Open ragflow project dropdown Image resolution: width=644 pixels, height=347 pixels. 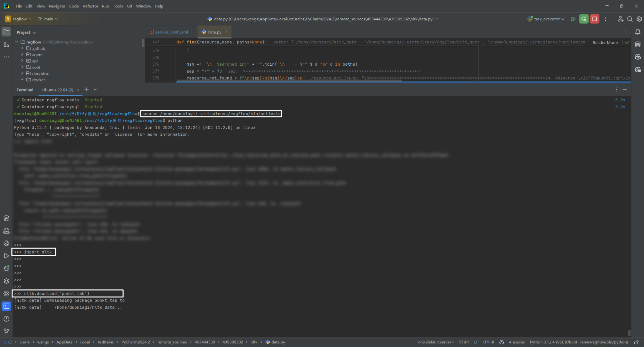click(18, 19)
